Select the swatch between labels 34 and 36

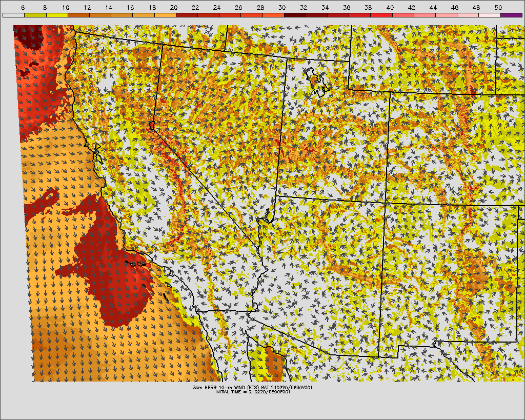tap(338, 15)
